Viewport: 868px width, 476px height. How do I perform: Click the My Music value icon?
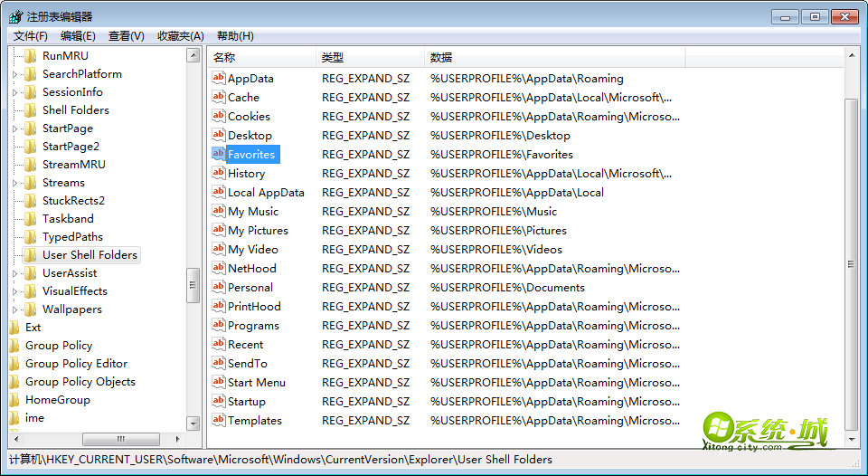[x=219, y=211]
